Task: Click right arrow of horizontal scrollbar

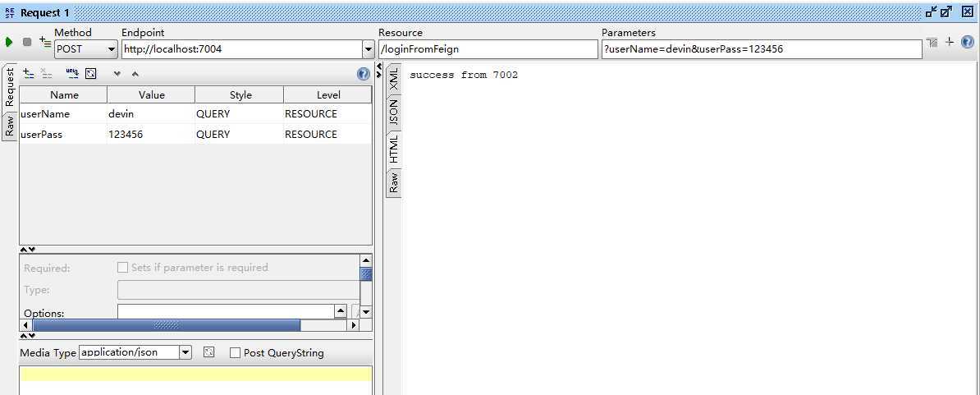Action: pos(354,325)
